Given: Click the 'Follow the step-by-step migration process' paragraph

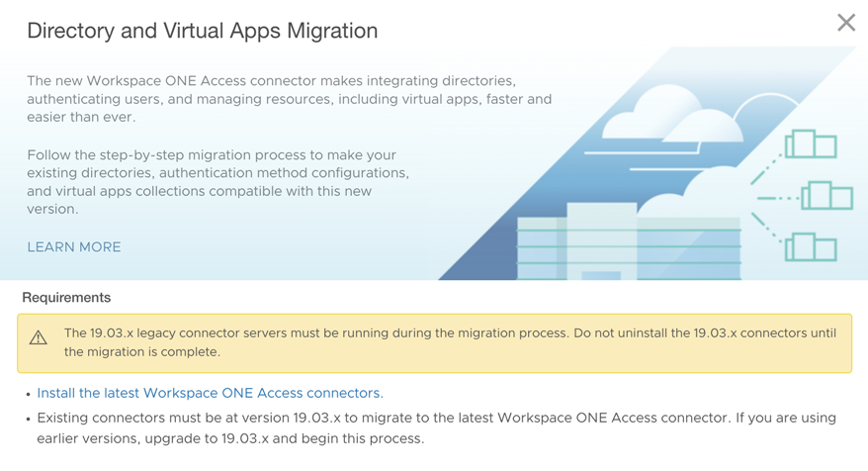Looking at the screenshot, I should point(218,182).
